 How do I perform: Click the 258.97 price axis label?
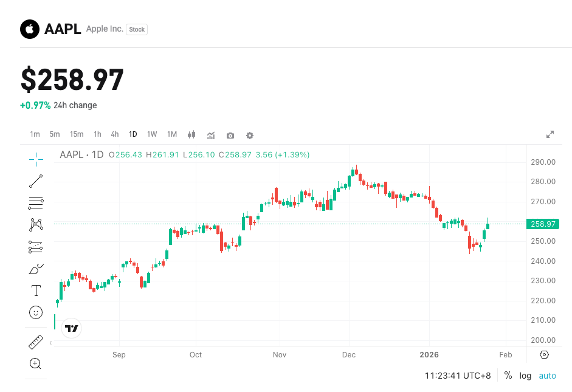542,224
